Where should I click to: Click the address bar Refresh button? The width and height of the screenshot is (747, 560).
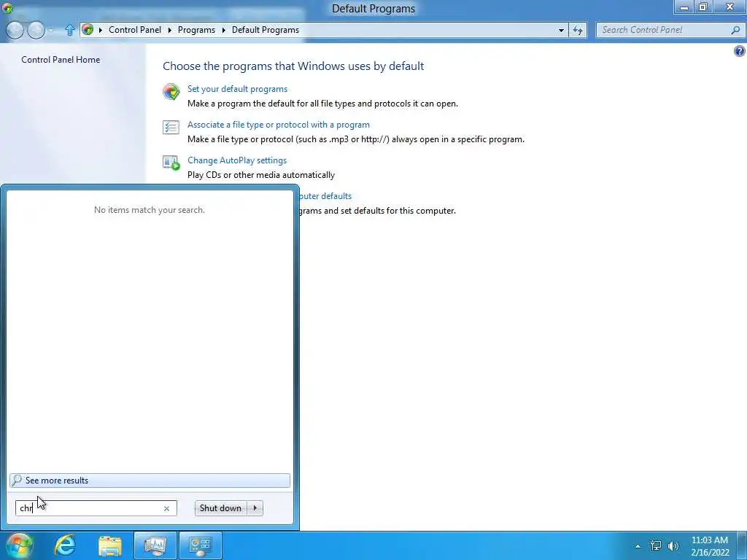578,30
